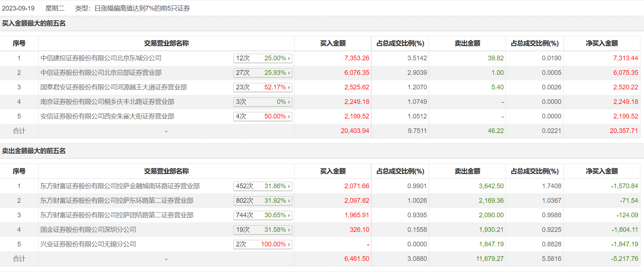Click 国泰君安证券河源越王大道证券营业部 link
Screen dimensions: 644x274
click(x=113, y=87)
